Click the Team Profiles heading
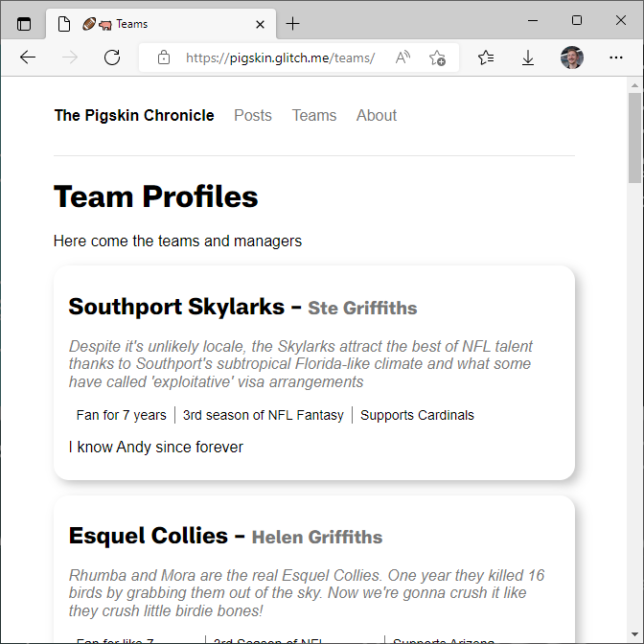644x644 pixels. click(x=155, y=196)
